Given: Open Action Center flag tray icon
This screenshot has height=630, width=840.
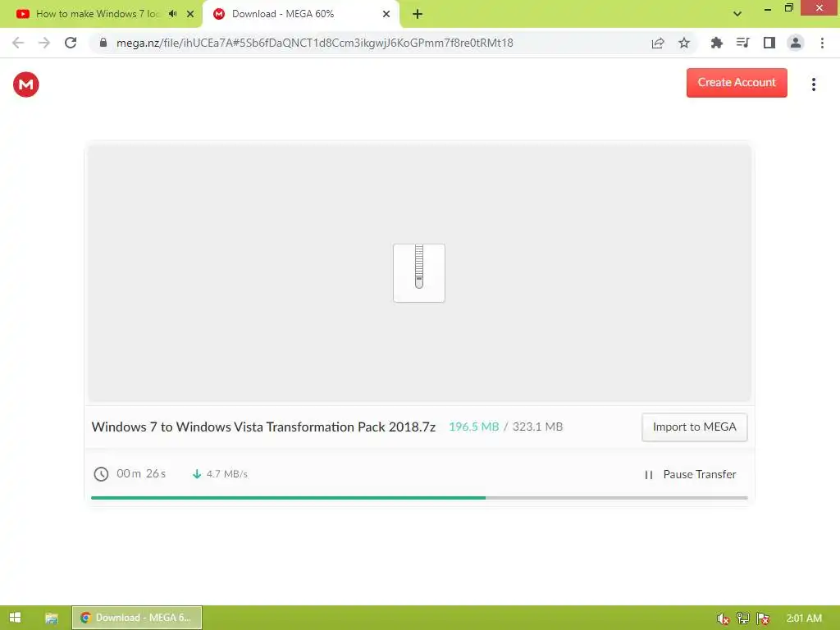Looking at the screenshot, I should point(763,619).
